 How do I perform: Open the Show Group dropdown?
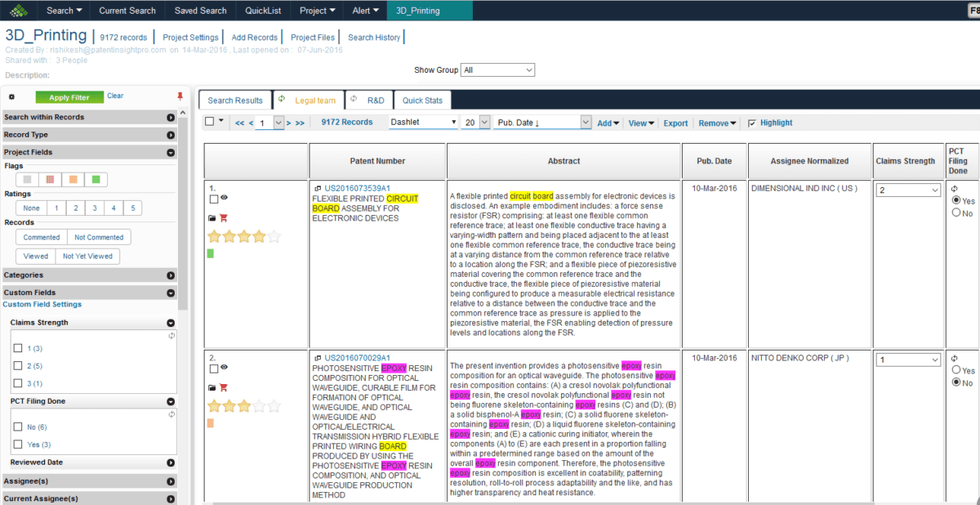tap(497, 70)
